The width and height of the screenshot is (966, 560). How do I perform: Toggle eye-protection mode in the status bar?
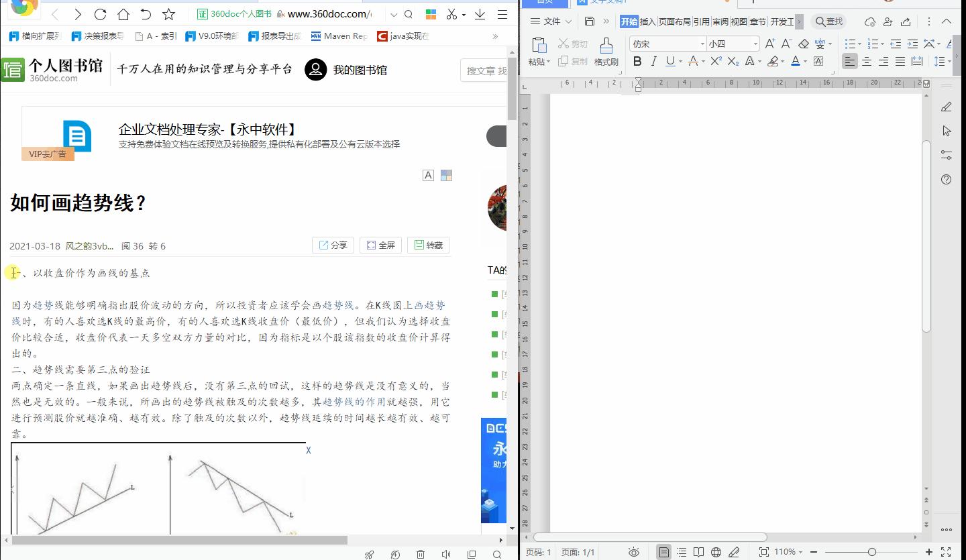tap(633, 551)
